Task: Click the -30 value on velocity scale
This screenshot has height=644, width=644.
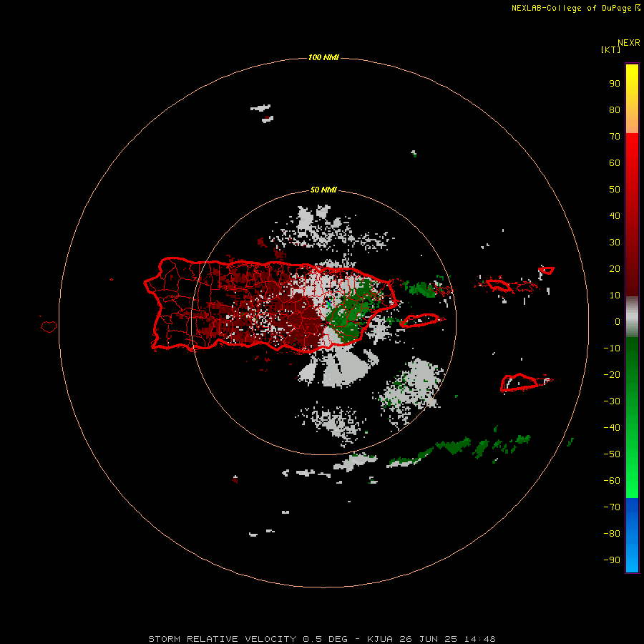Action: [x=612, y=401]
